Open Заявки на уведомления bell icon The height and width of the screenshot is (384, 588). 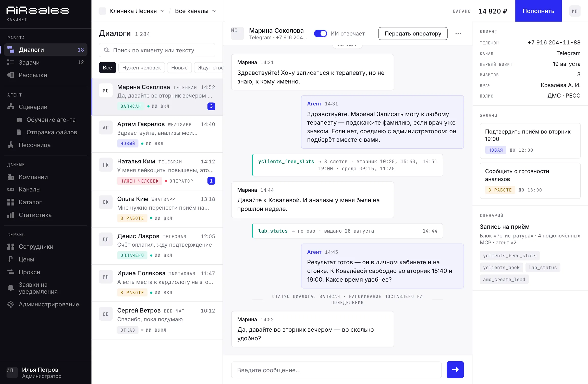coord(11,288)
